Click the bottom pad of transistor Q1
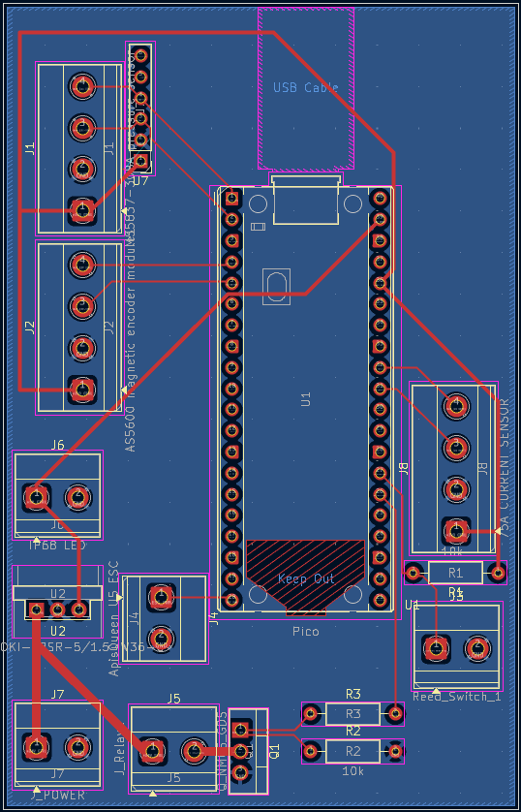Viewport: 521px width, 812px height. coord(239,772)
